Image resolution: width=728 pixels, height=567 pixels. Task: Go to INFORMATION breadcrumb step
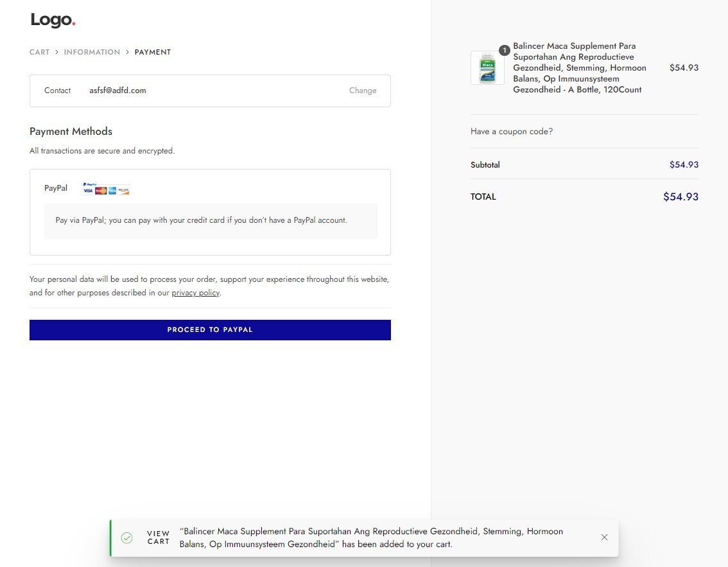click(x=92, y=52)
